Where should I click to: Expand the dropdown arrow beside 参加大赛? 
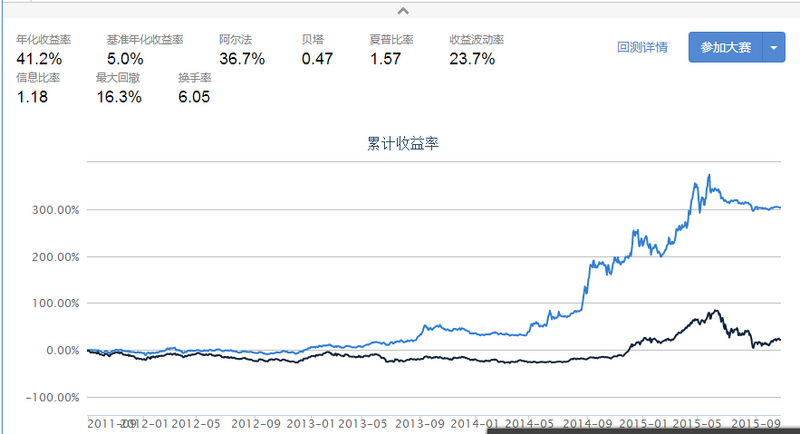click(x=776, y=47)
